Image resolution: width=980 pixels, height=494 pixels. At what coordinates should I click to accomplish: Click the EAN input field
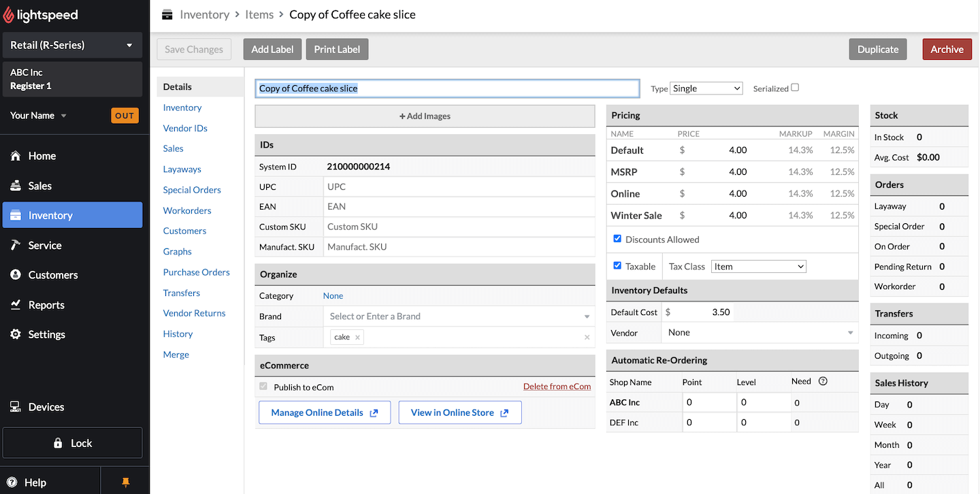coord(459,206)
